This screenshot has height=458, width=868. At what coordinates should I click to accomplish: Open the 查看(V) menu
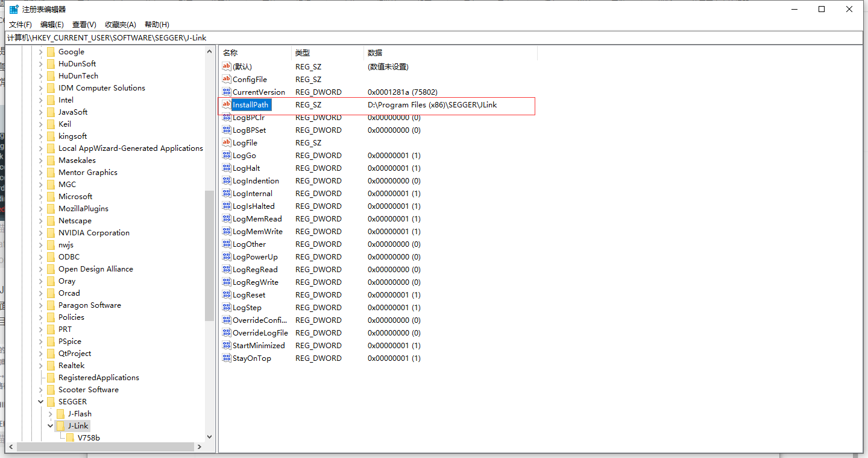click(84, 24)
